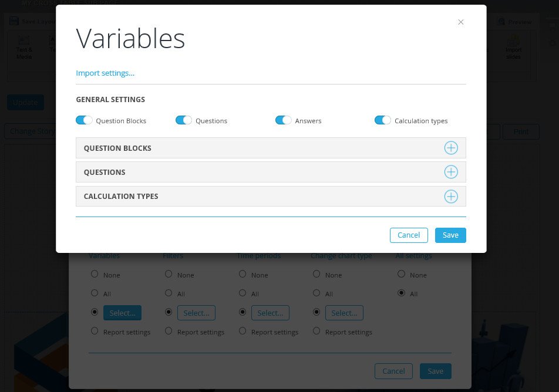
Task: Choose Report settings under Time periods
Action: point(243,331)
